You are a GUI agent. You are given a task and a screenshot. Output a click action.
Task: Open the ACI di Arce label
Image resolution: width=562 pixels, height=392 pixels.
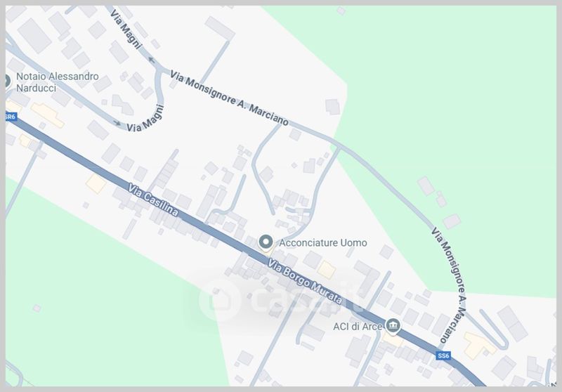pyautogui.click(x=358, y=327)
